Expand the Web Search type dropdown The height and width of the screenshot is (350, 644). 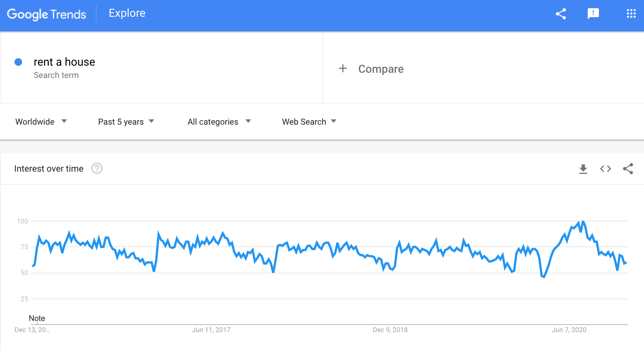coord(309,122)
